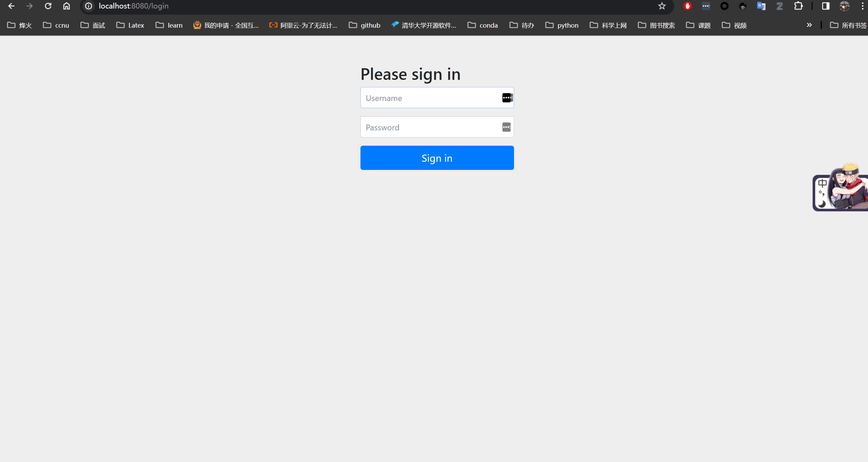Reload the login page
868x462 pixels.
(48, 6)
